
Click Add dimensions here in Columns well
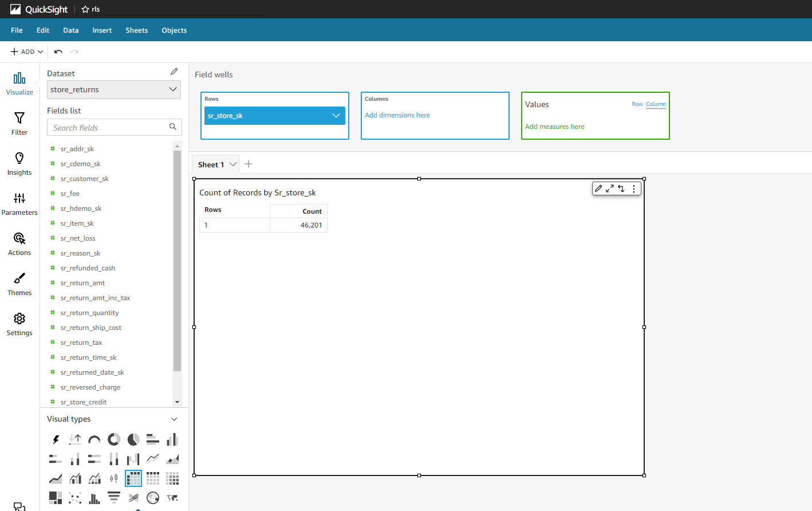coord(397,115)
